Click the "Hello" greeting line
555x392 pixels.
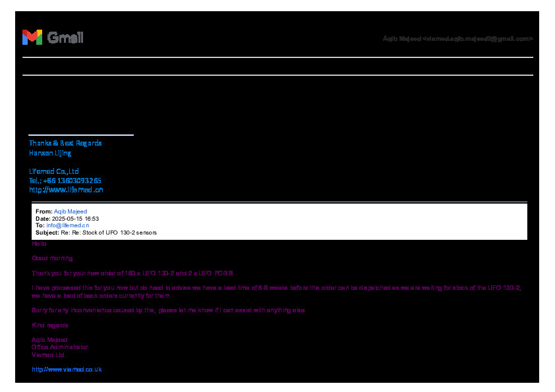click(39, 244)
